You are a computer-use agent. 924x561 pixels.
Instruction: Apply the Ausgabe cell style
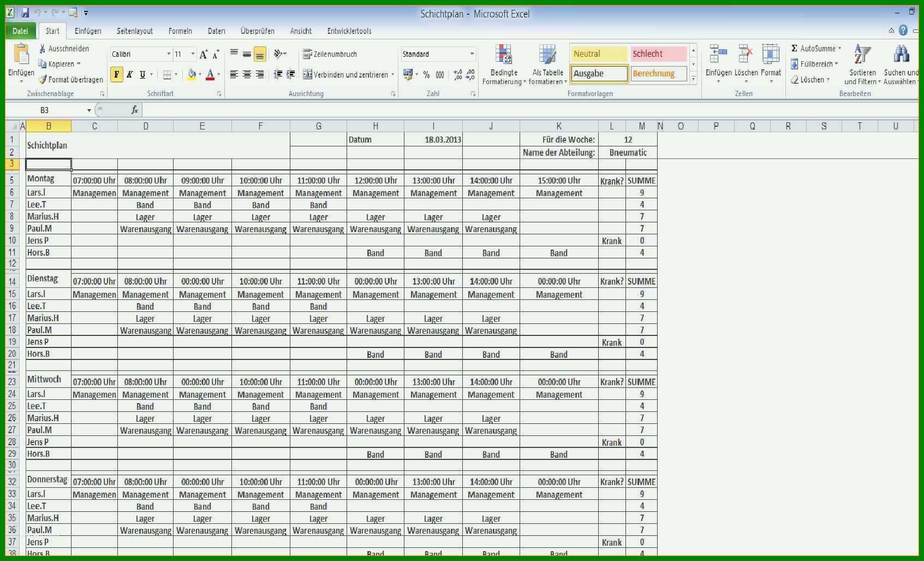click(x=599, y=74)
